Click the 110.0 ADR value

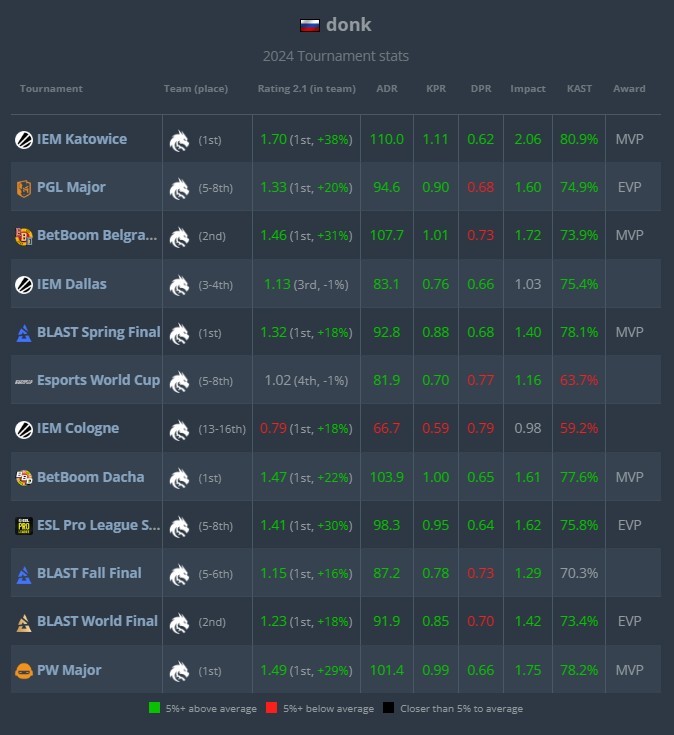point(387,139)
